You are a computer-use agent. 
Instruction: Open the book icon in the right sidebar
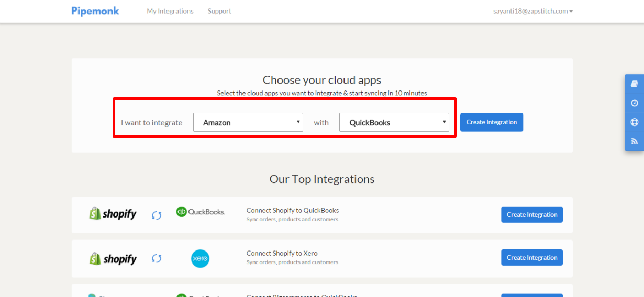coord(635,84)
